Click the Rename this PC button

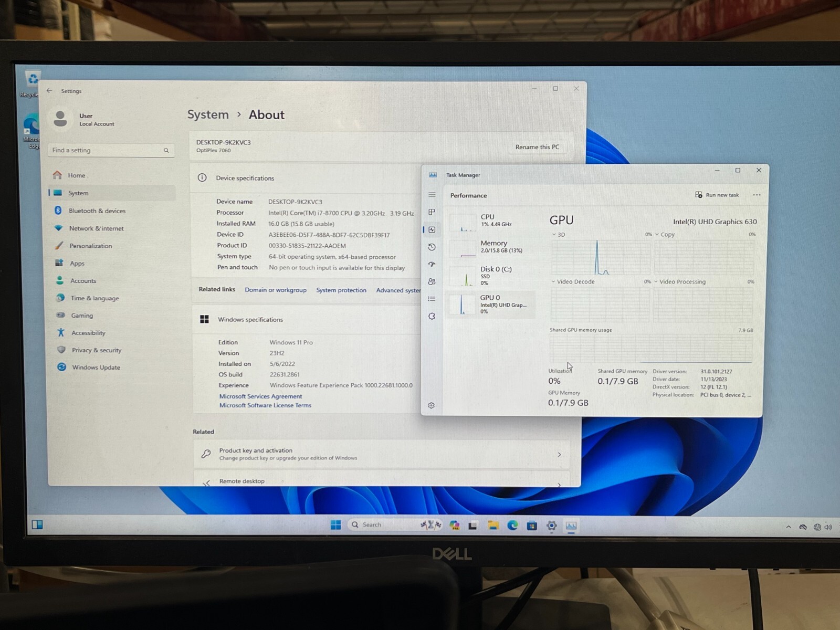point(537,147)
